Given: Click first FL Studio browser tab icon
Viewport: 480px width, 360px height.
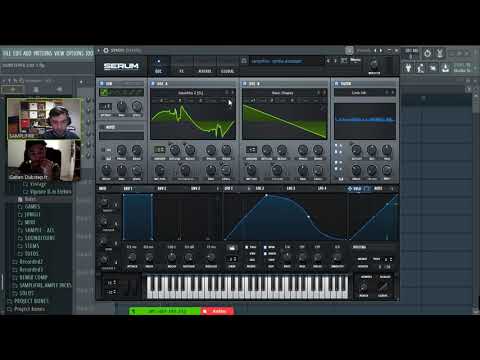Looking at the screenshot, I should point(13,89).
